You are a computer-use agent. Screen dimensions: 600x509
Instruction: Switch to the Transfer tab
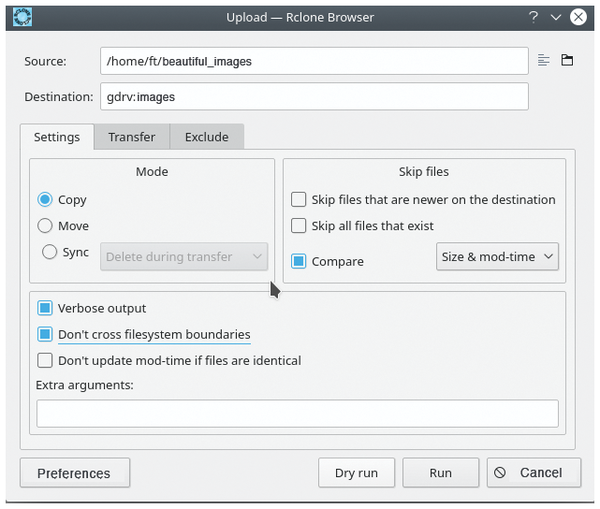(132, 137)
